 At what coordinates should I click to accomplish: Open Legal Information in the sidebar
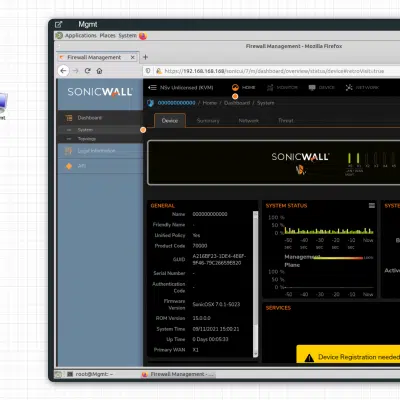(x=100, y=151)
